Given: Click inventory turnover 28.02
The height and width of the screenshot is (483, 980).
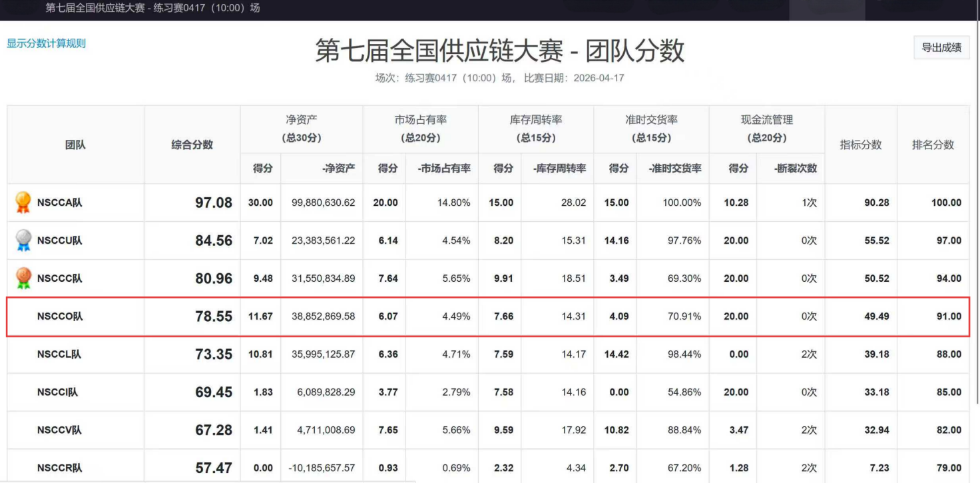Looking at the screenshot, I should point(574,203).
